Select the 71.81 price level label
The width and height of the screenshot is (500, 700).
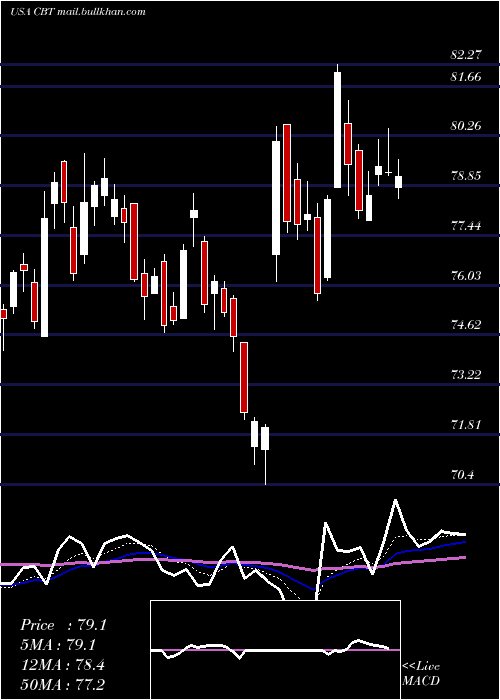coord(466,425)
